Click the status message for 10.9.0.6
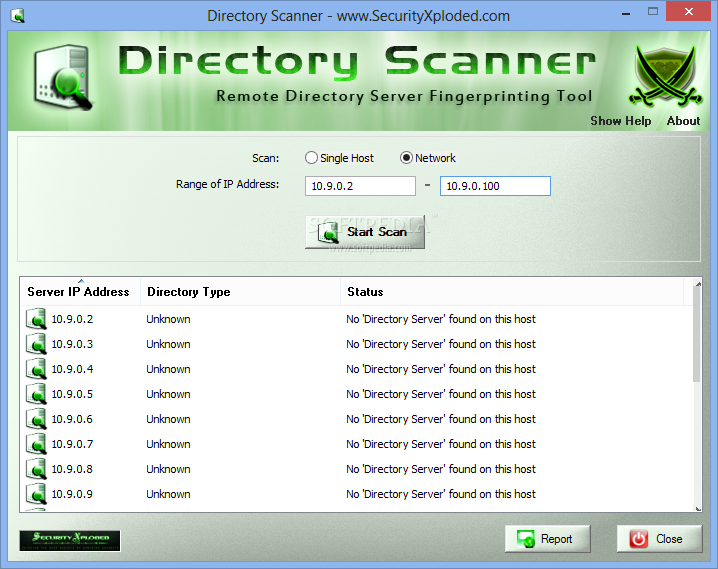Viewport: 718px width, 569px height. pyautogui.click(x=441, y=419)
